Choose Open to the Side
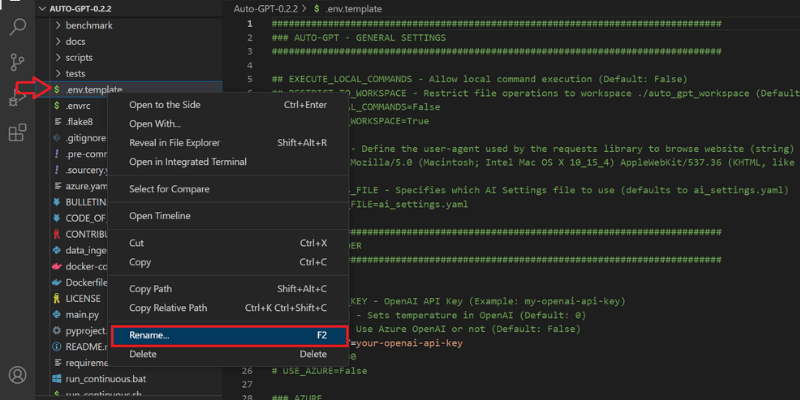 pyautogui.click(x=228, y=105)
